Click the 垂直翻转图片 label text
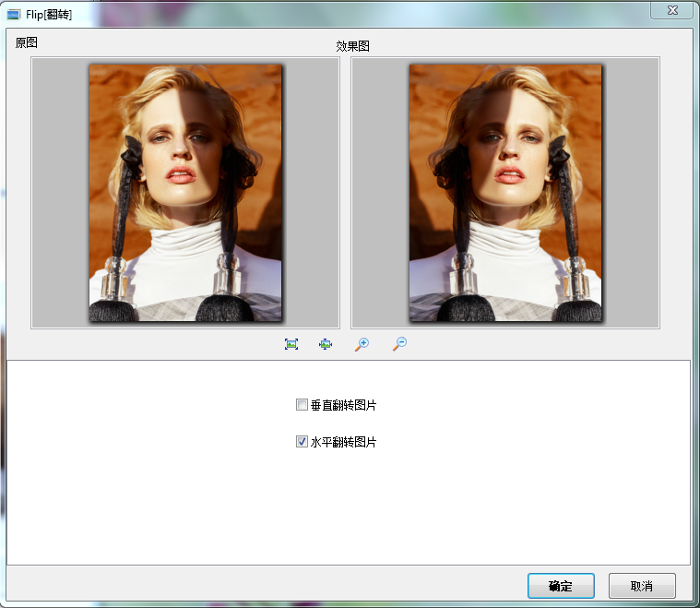The image size is (700, 608). (x=343, y=405)
